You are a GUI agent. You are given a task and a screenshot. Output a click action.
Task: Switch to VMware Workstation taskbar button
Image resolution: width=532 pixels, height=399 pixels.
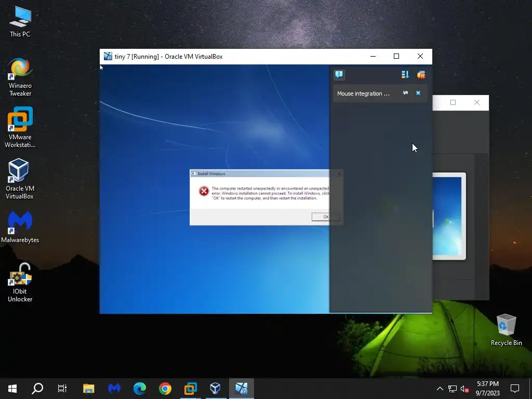click(x=190, y=389)
